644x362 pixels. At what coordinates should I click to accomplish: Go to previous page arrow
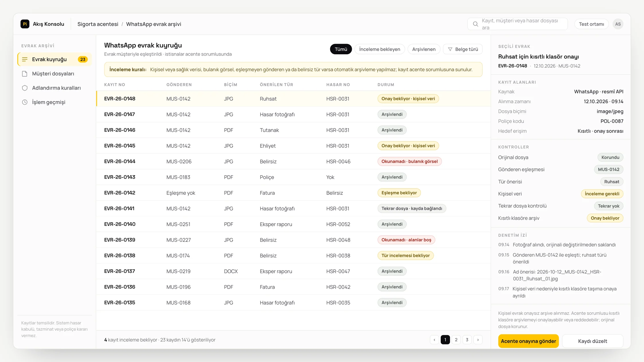click(434, 340)
